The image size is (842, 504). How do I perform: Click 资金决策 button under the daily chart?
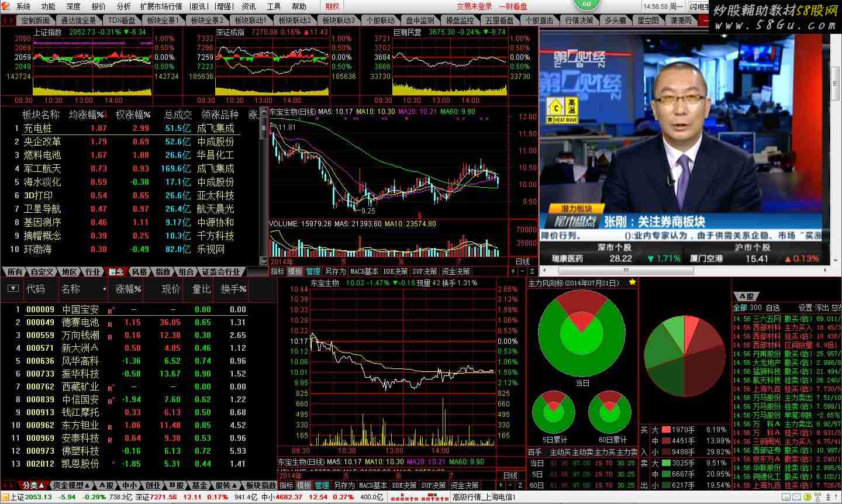pyautogui.click(x=455, y=271)
